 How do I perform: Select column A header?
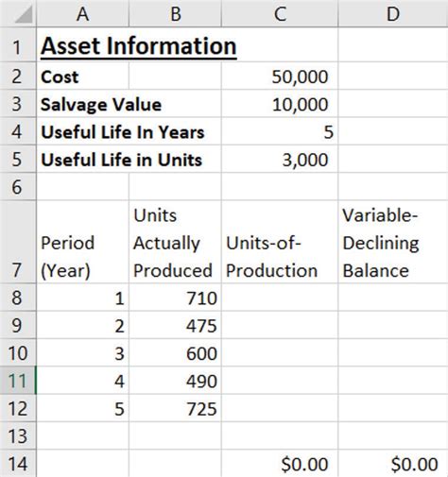(x=82, y=13)
